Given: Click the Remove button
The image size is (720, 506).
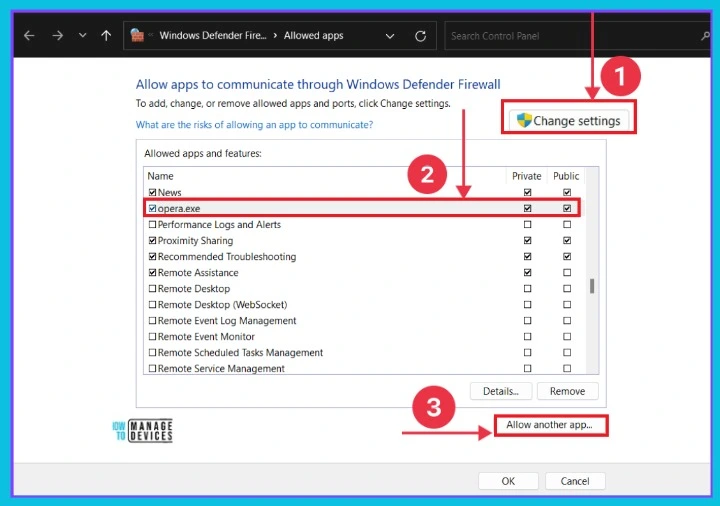Looking at the screenshot, I should point(568,391).
